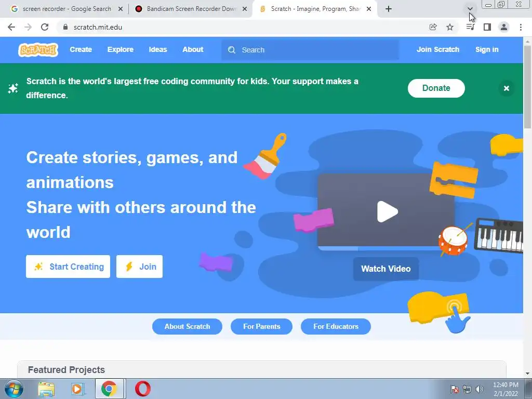Open About in Scratch navigation
The image size is (532, 399).
pyautogui.click(x=193, y=49)
